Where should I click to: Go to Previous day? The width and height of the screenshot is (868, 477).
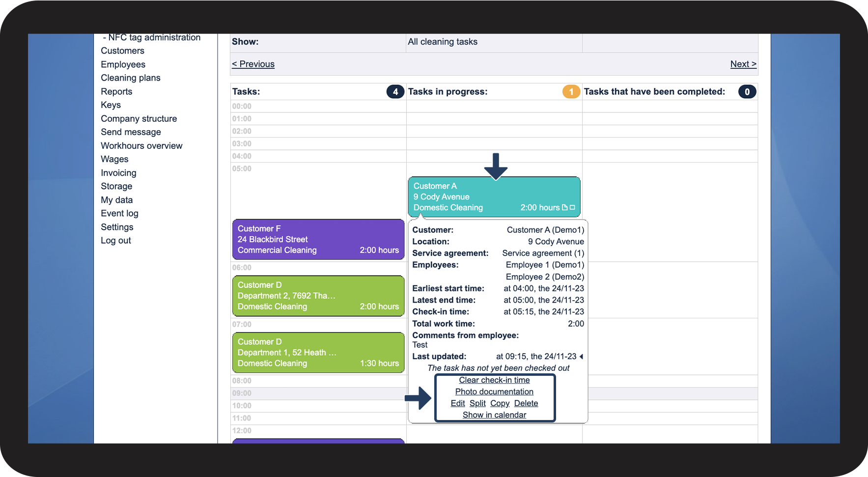pos(253,64)
